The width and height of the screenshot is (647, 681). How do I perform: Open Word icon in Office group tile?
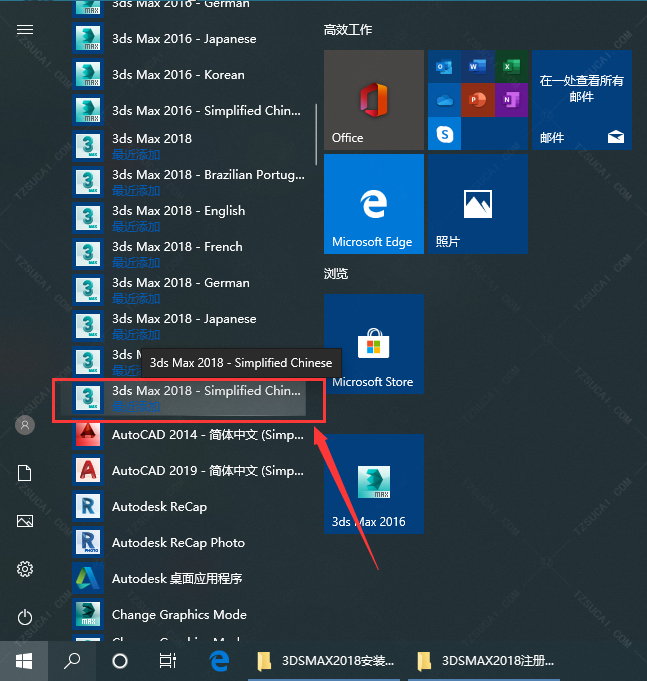coord(478,67)
